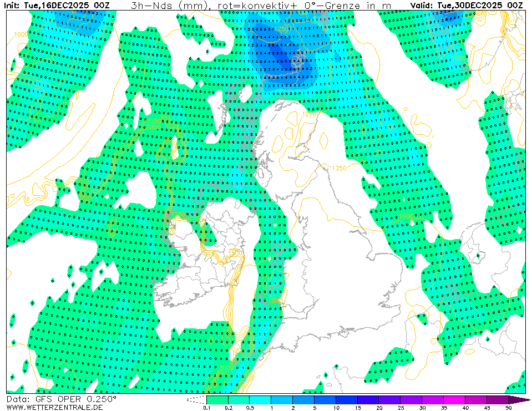The height and width of the screenshot is (411, 532).
Task: Select the 0.5–1 mm cyan legend swatch
Action: (x=260, y=399)
